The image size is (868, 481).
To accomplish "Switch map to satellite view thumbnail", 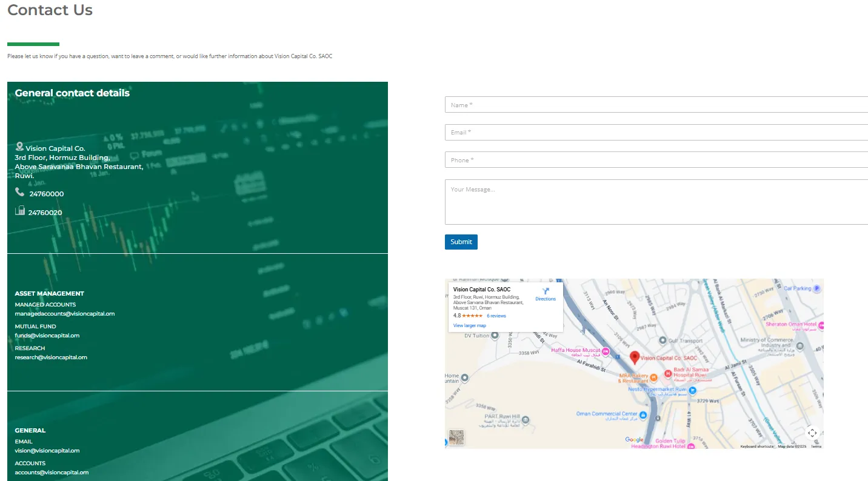I will (456, 437).
